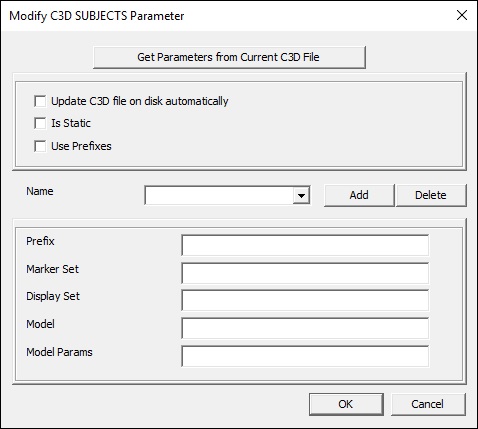
Task: Click Get Parameters from Current C3D File
Action: 229,57
